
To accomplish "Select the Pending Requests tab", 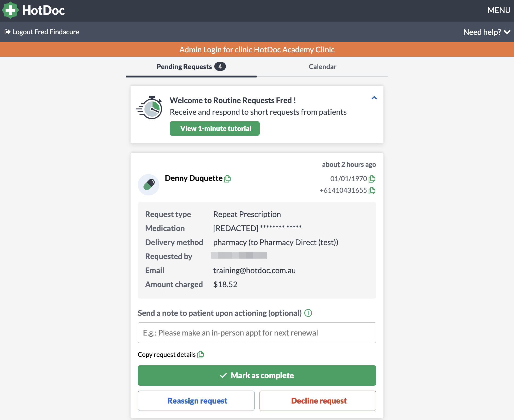I will pos(191,67).
